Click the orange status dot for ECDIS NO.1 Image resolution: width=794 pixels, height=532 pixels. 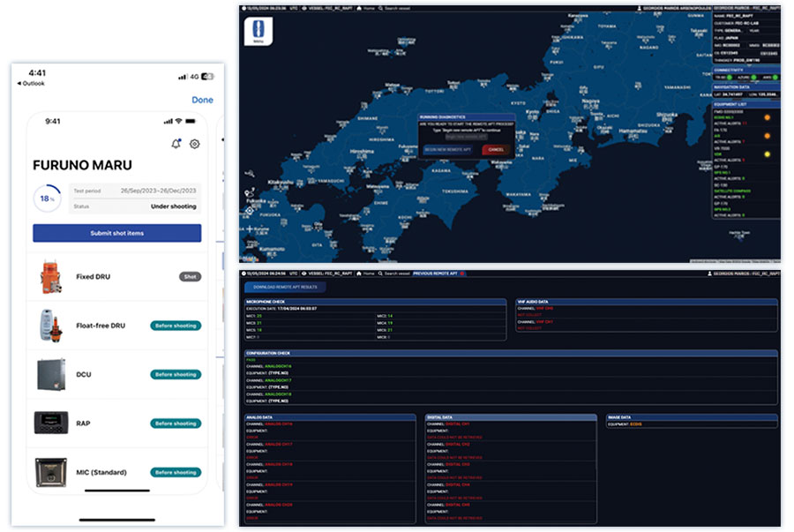768,117
